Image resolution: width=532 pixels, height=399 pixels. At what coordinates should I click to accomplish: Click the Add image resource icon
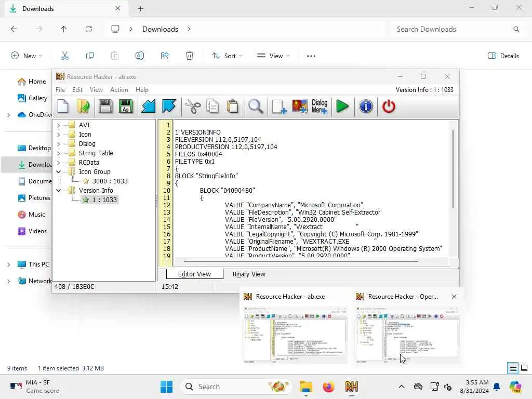300,106
